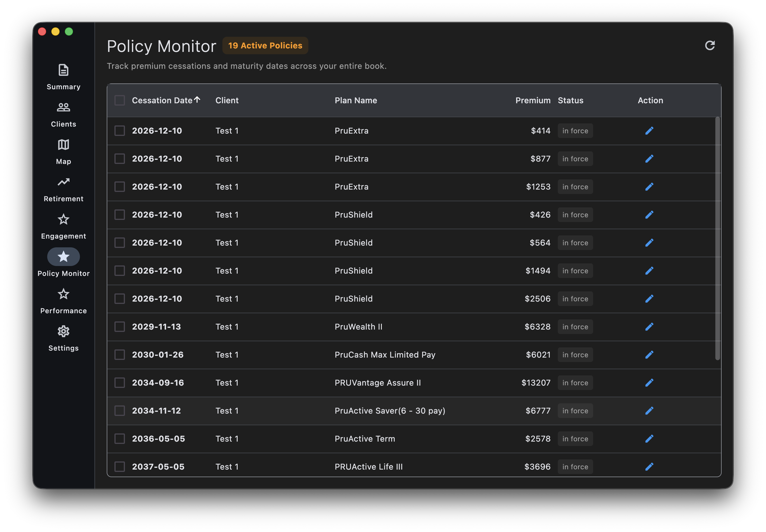Click the 19 Active Policies badge
This screenshot has width=766, height=532.
pos(265,46)
